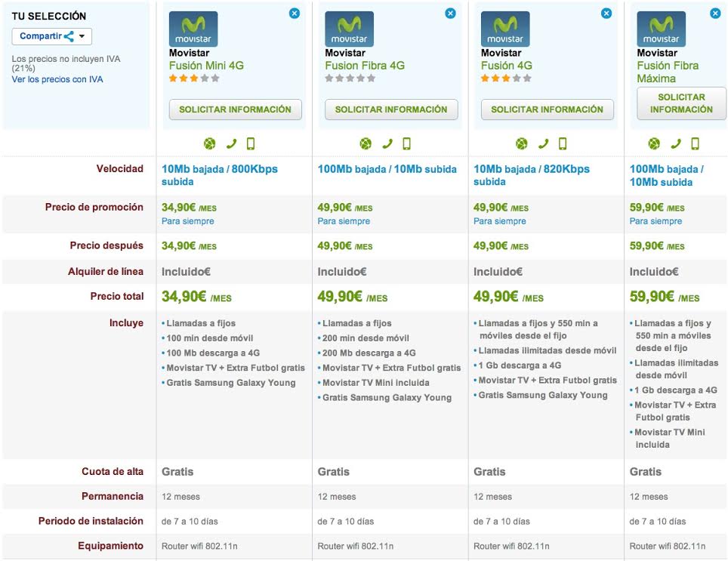Screen dimensions: 728x561
Task: Open the Compartir share dropdown
Action: tap(52, 36)
